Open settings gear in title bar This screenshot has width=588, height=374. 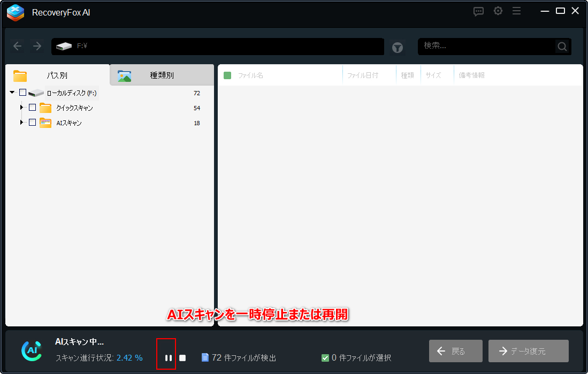tap(498, 11)
